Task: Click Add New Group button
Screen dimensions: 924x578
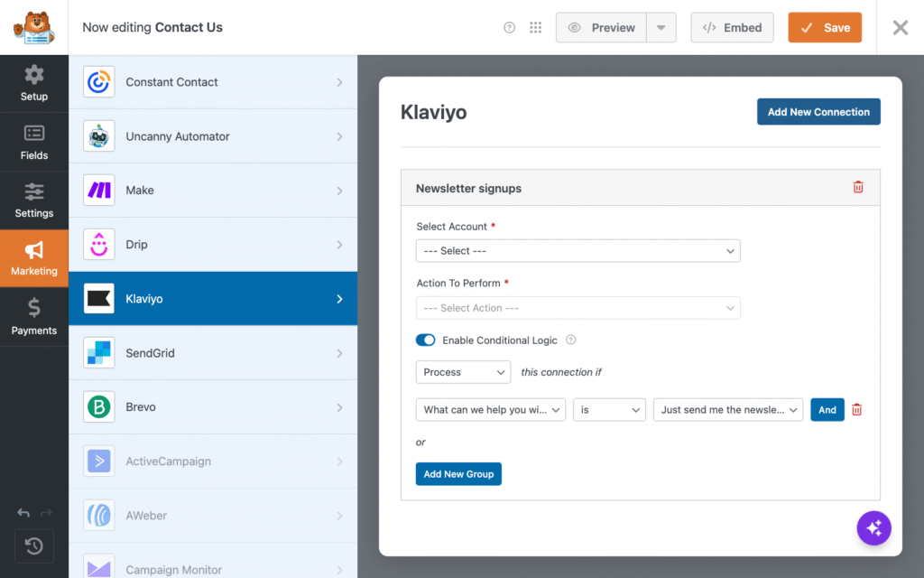Action: (x=458, y=474)
